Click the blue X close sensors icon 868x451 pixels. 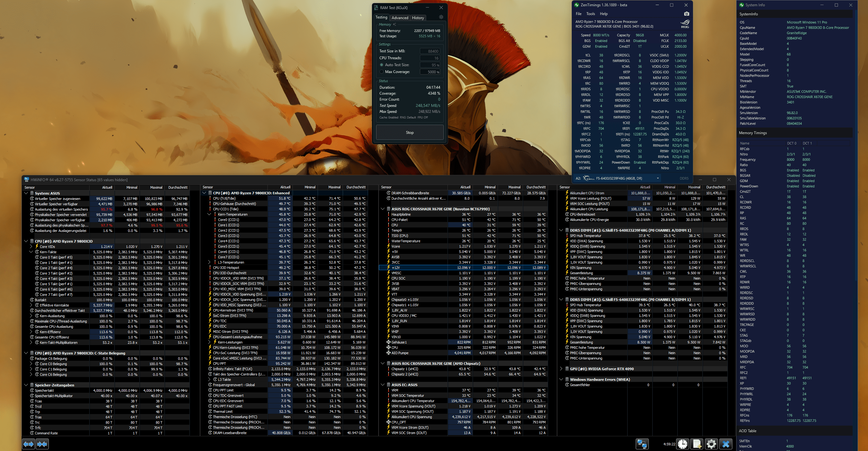726,444
